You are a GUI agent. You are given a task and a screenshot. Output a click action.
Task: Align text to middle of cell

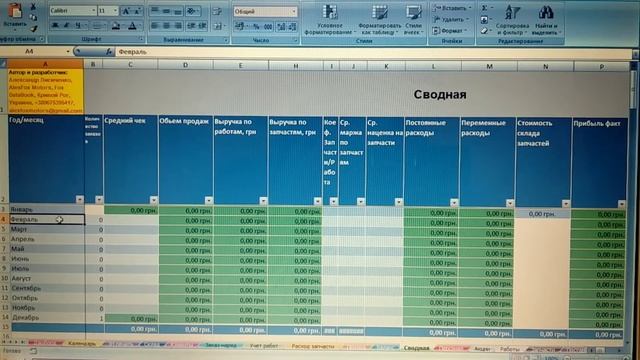pyautogui.click(x=167, y=11)
